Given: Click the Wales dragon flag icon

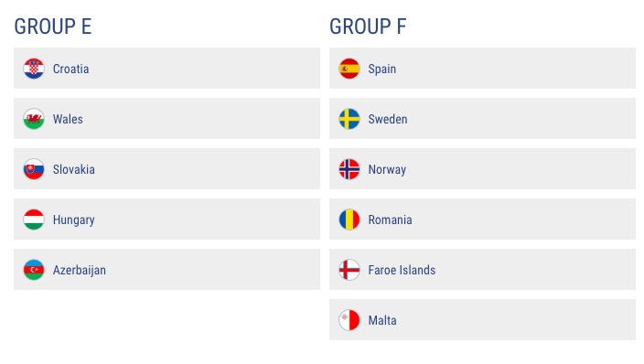Looking at the screenshot, I should (34, 119).
